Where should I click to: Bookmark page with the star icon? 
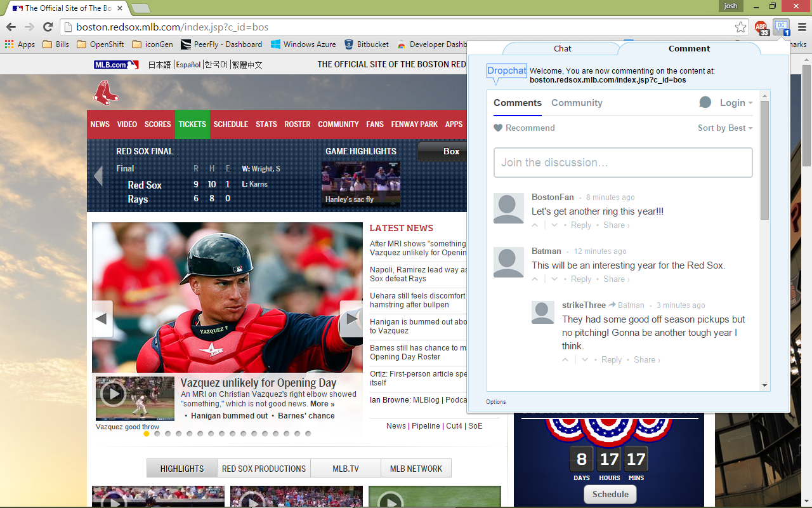pyautogui.click(x=740, y=27)
